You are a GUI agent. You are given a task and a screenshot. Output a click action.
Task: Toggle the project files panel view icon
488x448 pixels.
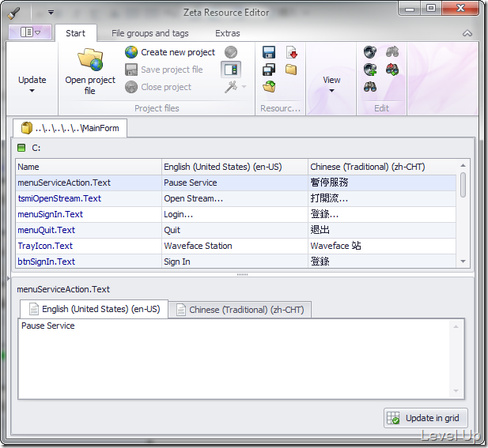[x=231, y=70]
